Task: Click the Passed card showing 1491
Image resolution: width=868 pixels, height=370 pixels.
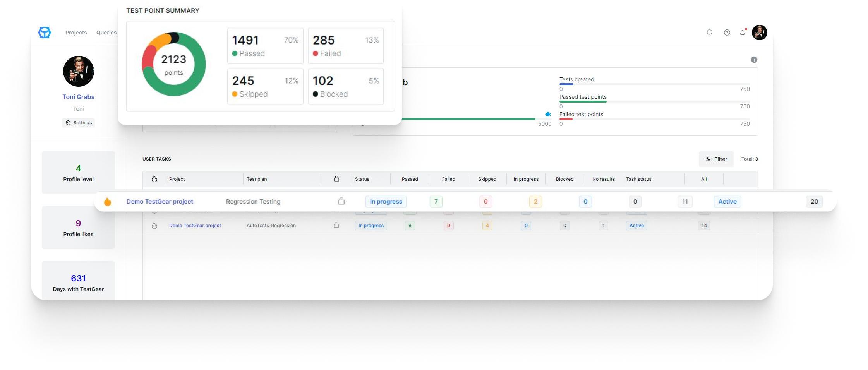Action: click(x=265, y=46)
